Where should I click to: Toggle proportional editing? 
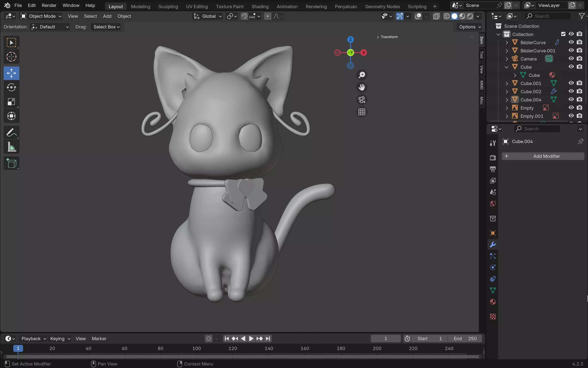[x=267, y=16]
